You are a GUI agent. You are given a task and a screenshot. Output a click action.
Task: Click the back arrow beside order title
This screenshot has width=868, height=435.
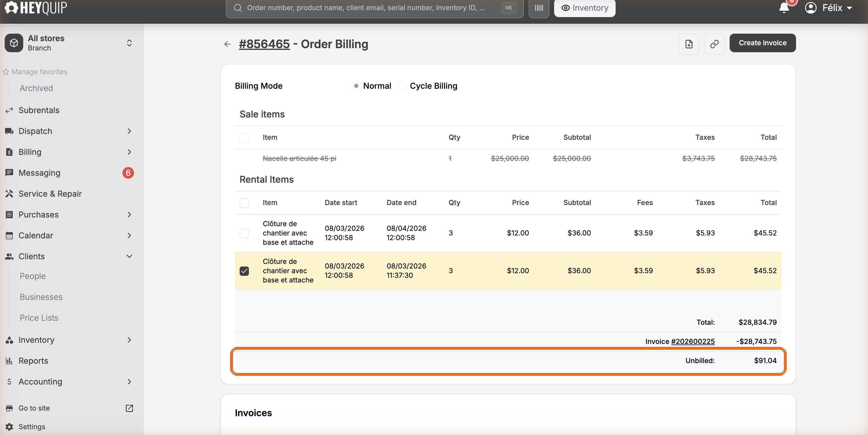coord(227,44)
